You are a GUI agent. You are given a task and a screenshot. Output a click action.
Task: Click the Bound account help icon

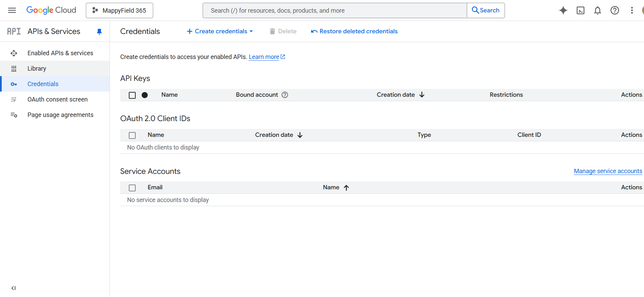pos(285,95)
